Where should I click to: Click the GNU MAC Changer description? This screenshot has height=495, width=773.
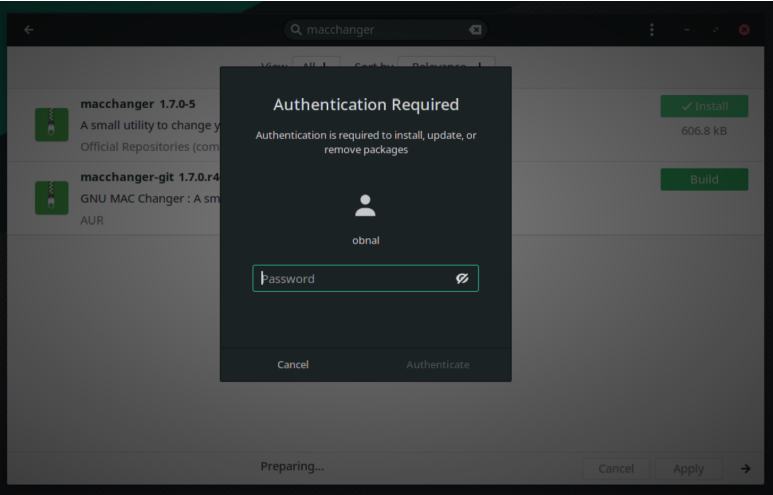[x=150, y=199]
